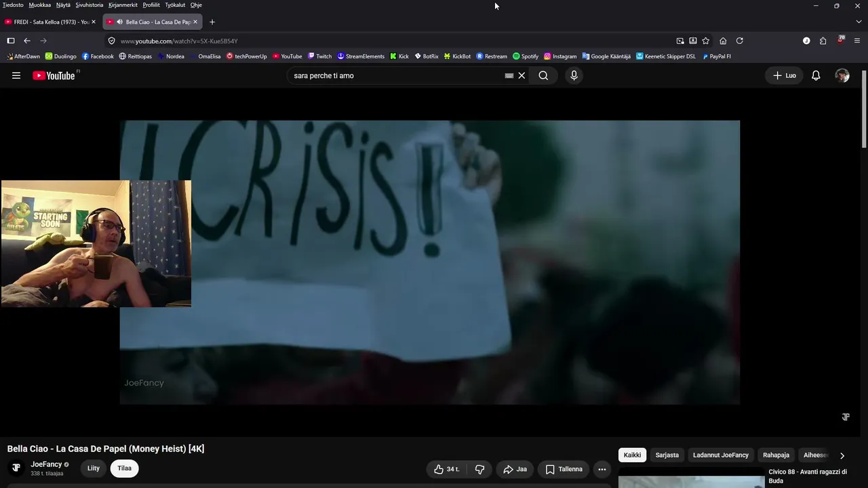Image resolution: width=868 pixels, height=488 pixels.
Task: Open more actions for the video
Action: (x=601, y=469)
